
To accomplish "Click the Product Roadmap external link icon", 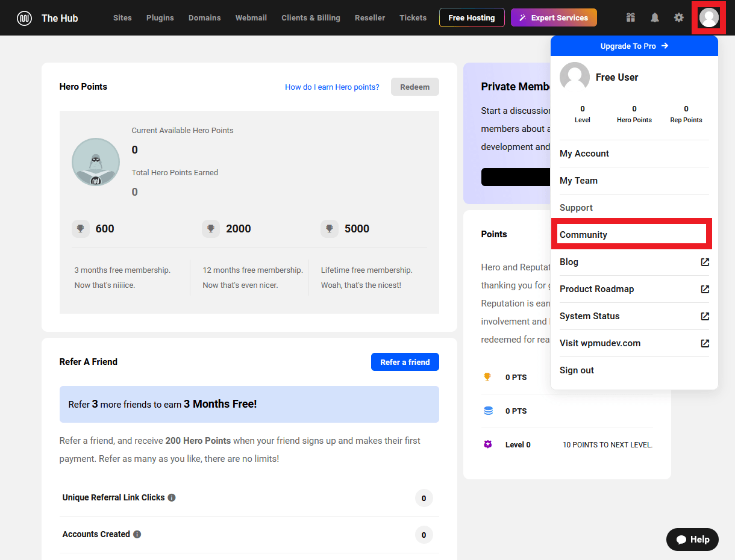I will pos(705,289).
